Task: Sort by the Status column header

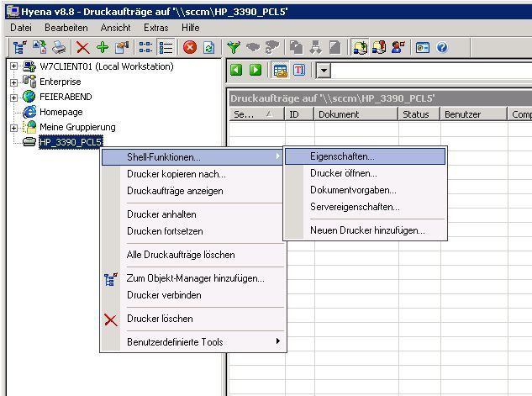Action: [419, 114]
